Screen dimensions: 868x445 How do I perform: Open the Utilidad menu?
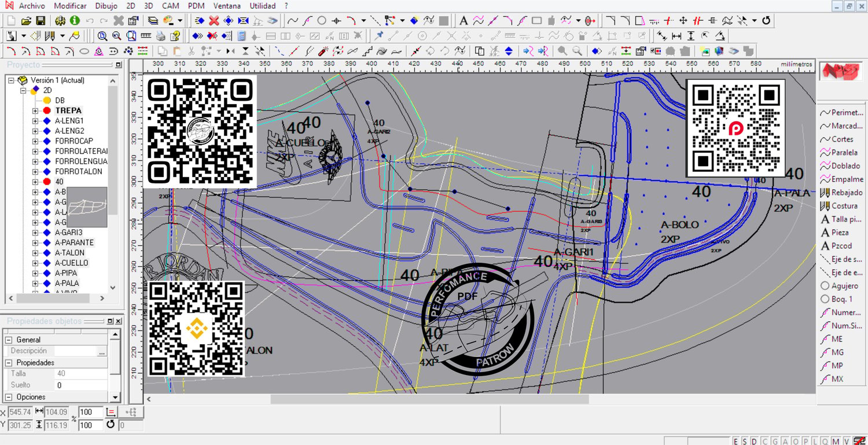(263, 6)
